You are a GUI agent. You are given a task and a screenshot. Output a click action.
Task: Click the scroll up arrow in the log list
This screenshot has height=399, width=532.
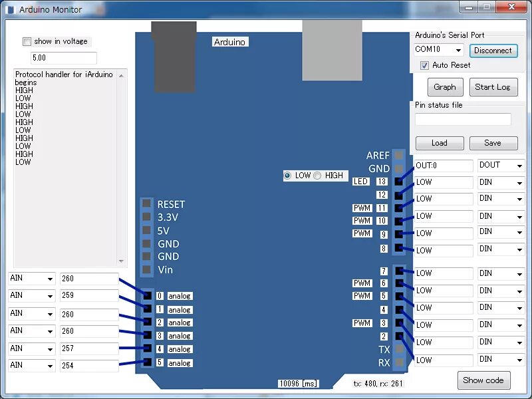(121, 75)
